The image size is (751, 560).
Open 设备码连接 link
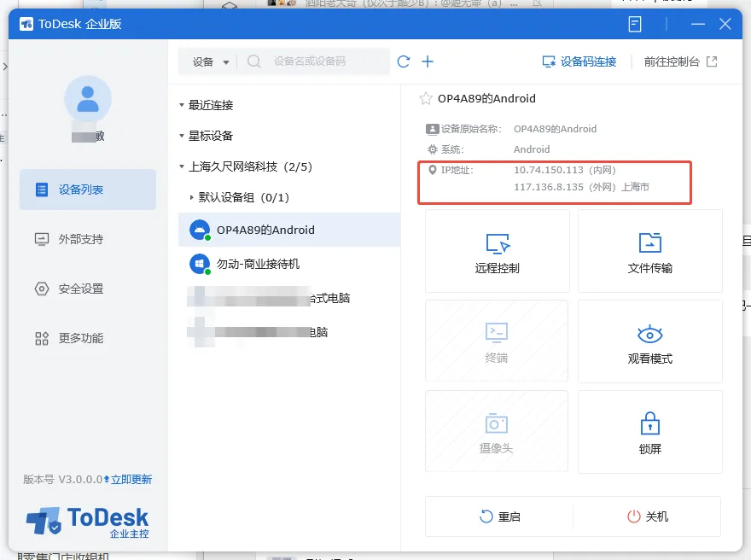(579, 61)
